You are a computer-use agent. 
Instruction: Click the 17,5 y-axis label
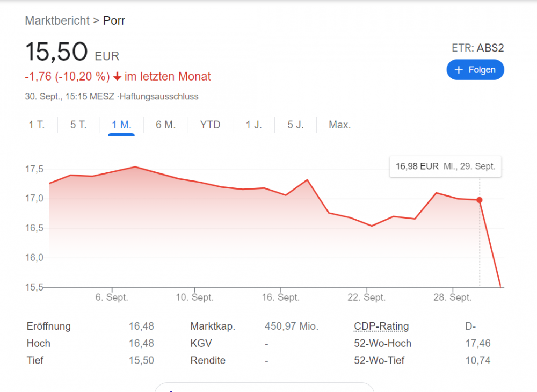pos(34,169)
